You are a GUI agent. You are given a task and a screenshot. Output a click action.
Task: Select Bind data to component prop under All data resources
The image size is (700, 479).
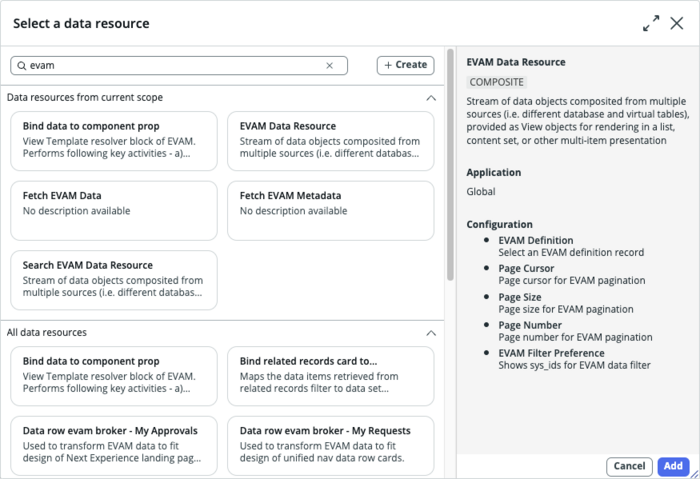[x=114, y=376]
